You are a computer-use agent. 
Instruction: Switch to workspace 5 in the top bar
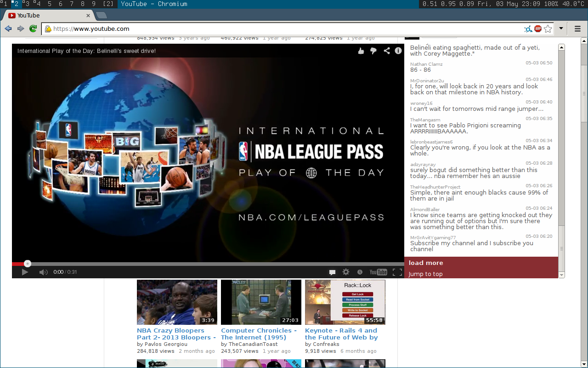(x=50, y=4)
